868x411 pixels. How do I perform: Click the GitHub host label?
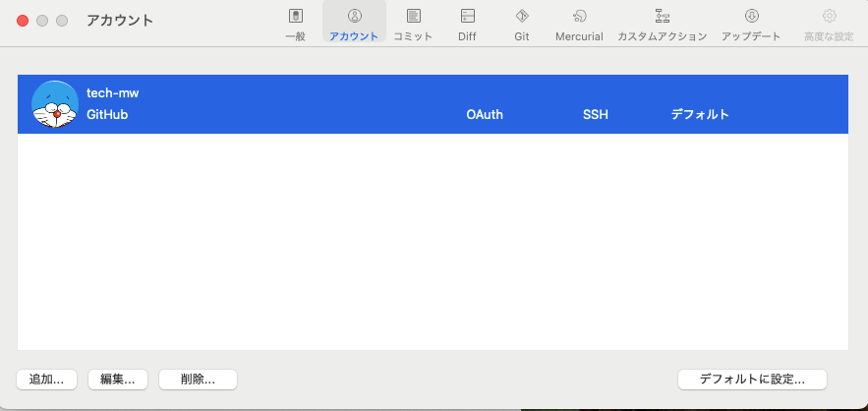click(x=107, y=115)
